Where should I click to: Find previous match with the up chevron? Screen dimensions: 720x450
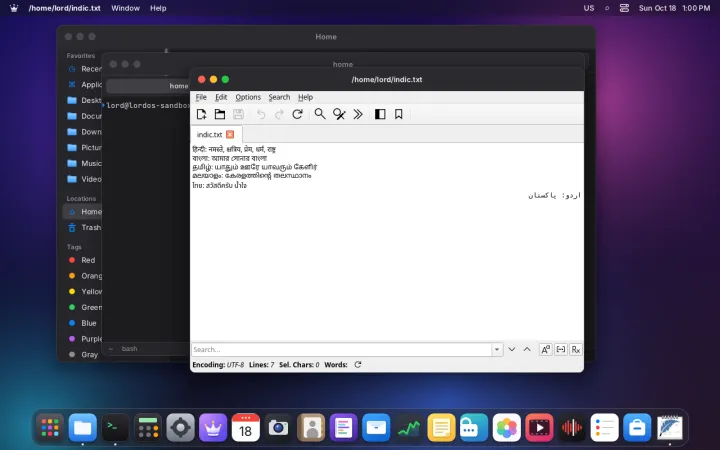tap(527, 349)
